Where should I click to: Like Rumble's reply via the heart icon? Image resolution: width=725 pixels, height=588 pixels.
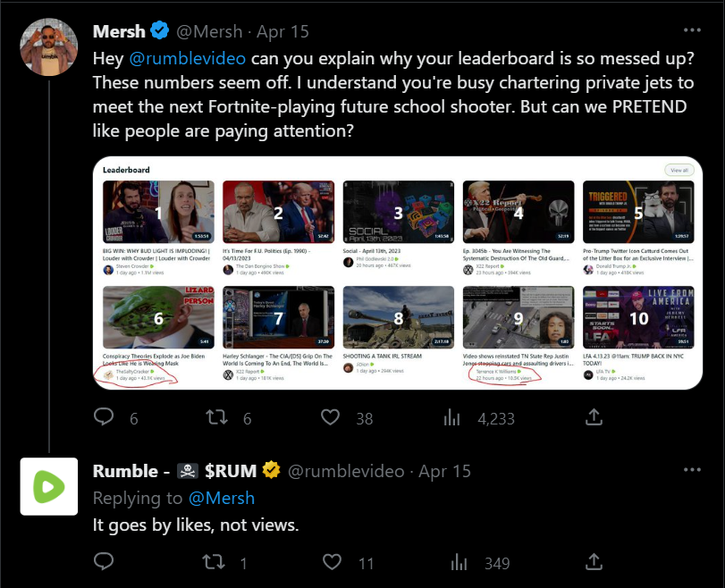[330, 563]
